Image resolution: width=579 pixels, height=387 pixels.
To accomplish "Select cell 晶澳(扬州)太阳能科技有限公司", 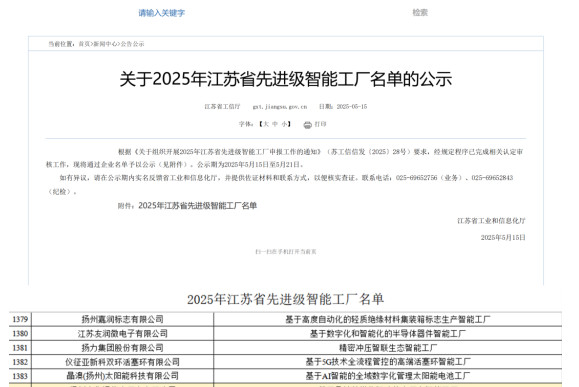I will pos(123,376).
